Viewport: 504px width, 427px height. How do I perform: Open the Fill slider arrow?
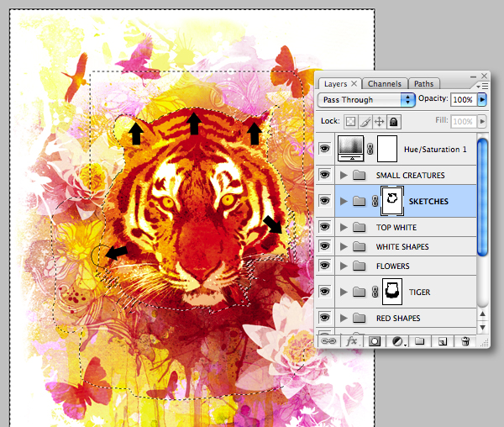(482, 122)
